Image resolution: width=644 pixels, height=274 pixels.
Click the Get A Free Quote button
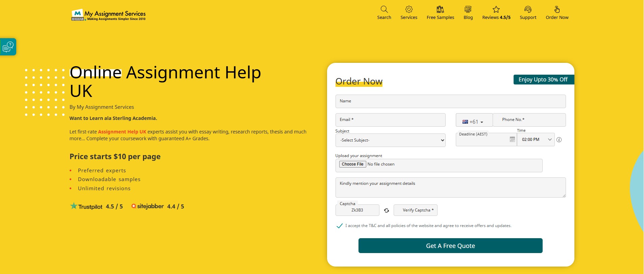[450, 246]
